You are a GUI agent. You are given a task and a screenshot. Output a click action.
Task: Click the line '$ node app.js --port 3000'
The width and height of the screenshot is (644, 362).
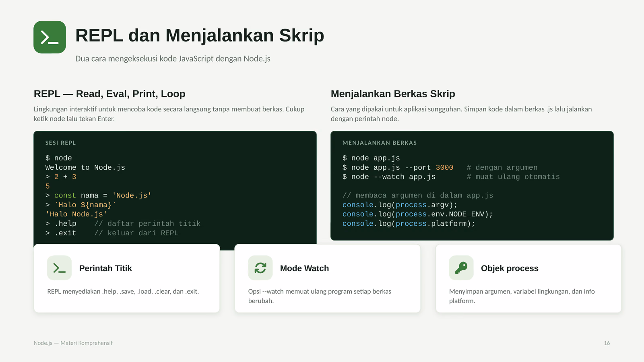(398, 167)
